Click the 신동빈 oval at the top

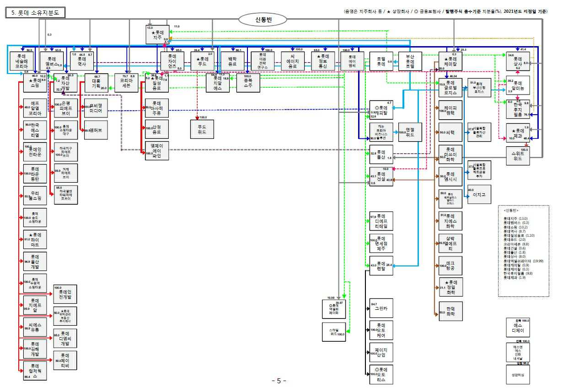[263, 19]
